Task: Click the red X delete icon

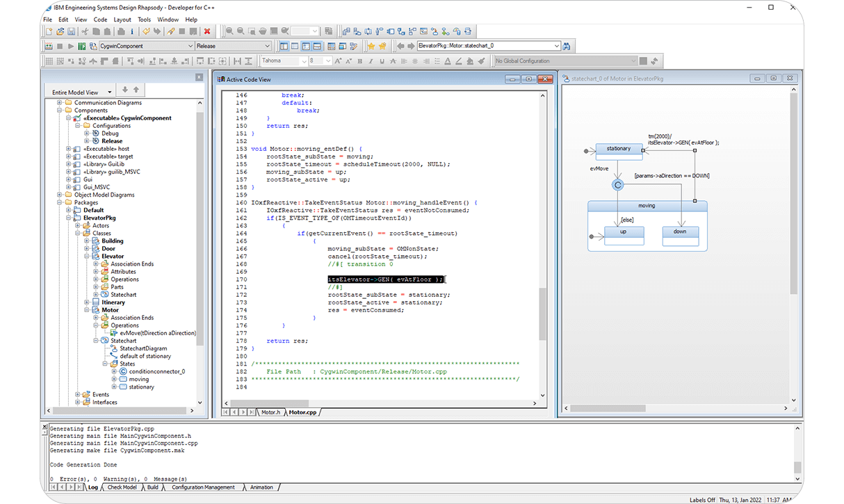Action: 207,31
